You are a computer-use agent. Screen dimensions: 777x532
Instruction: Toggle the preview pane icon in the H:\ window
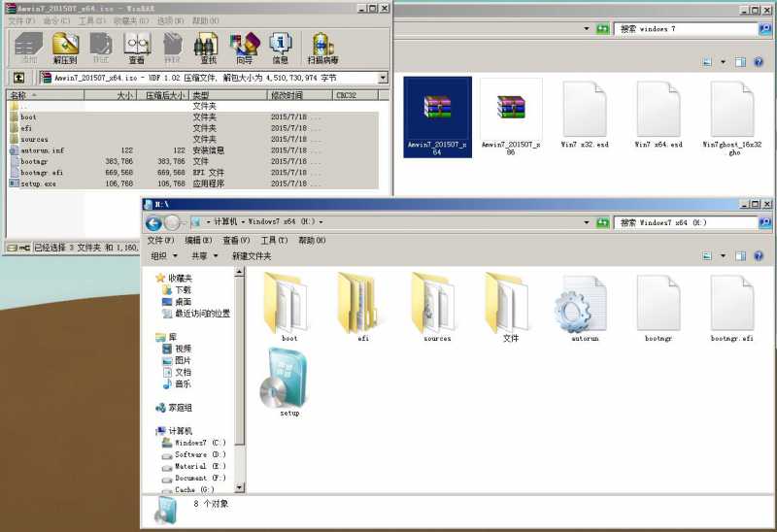pyautogui.click(x=740, y=255)
